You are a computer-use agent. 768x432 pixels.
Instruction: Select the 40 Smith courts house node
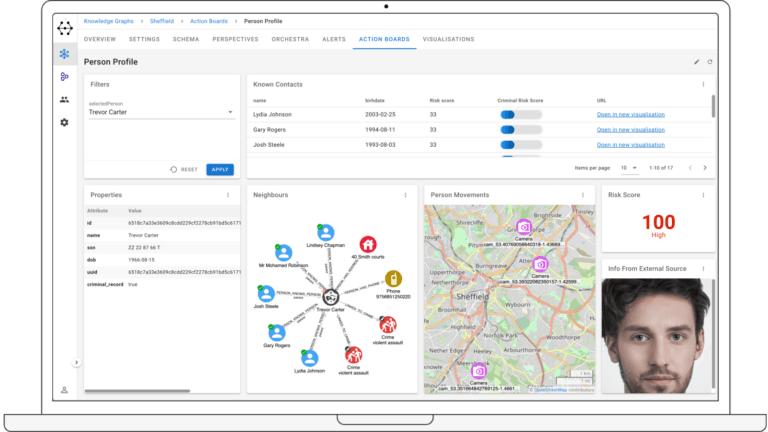pos(367,244)
